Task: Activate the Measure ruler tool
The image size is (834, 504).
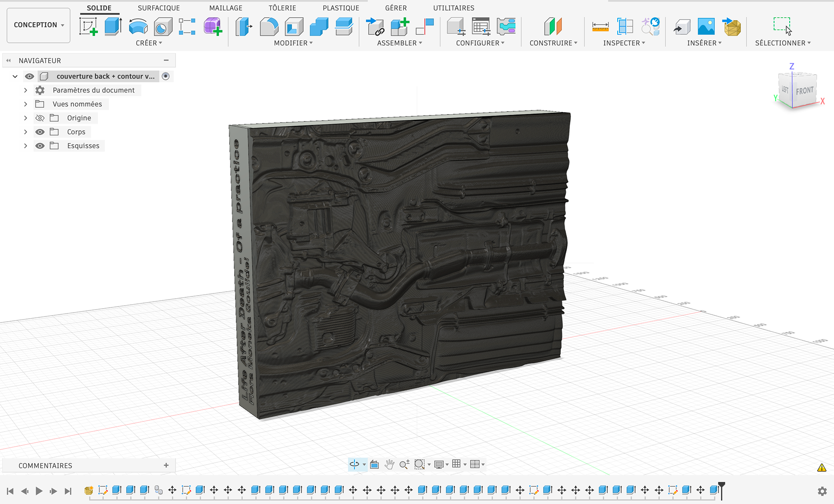Action: [x=600, y=26]
